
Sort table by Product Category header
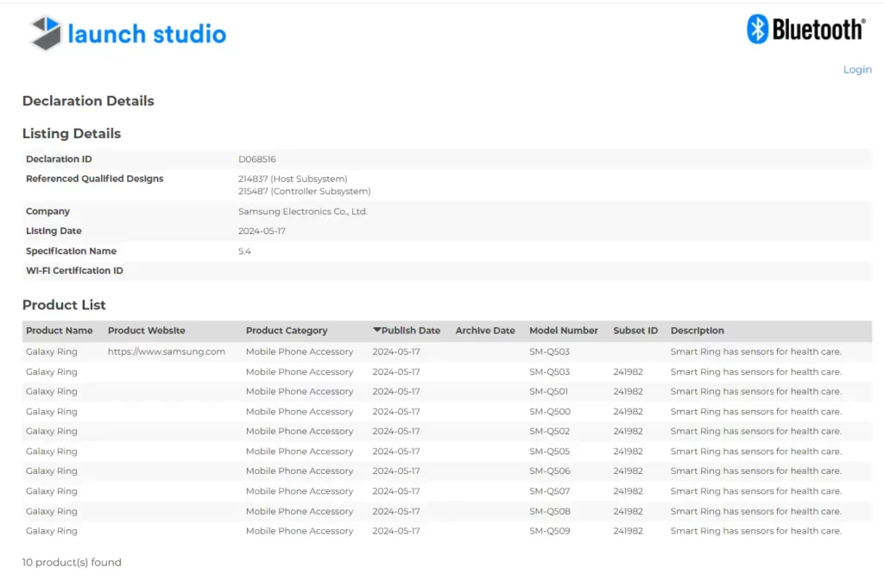(287, 331)
